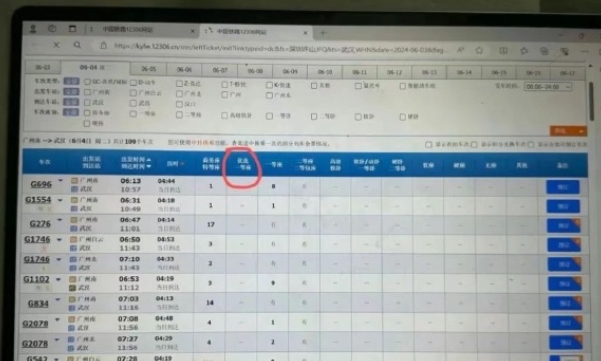Viewport: 601px width, 361px height.
Task: Add page to favorites with star icon
Action: [x=479, y=50]
